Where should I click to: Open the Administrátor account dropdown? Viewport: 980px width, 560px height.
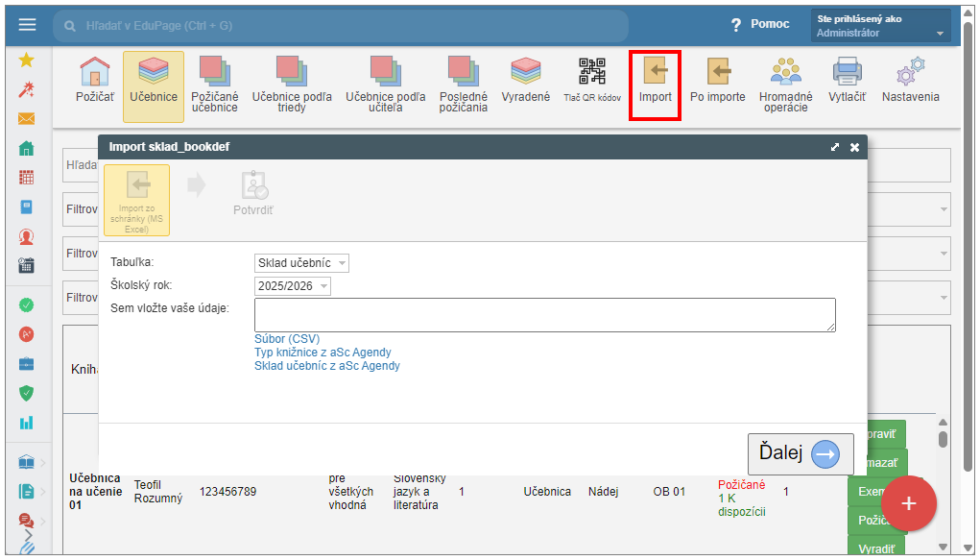click(x=880, y=26)
